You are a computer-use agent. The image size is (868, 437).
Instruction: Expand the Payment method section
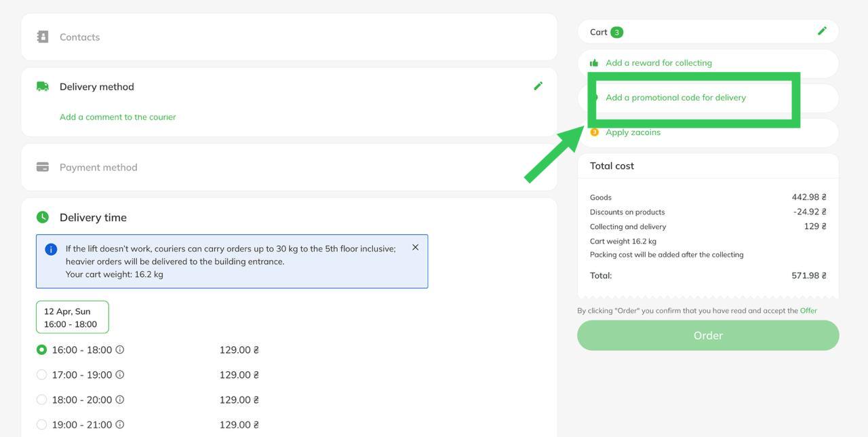(98, 168)
